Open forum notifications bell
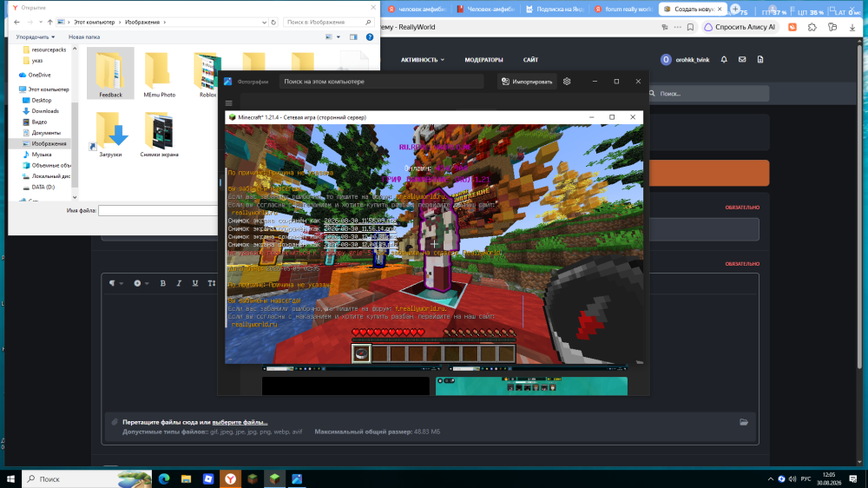Viewport: 868px width, 488px height. (724, 60)
